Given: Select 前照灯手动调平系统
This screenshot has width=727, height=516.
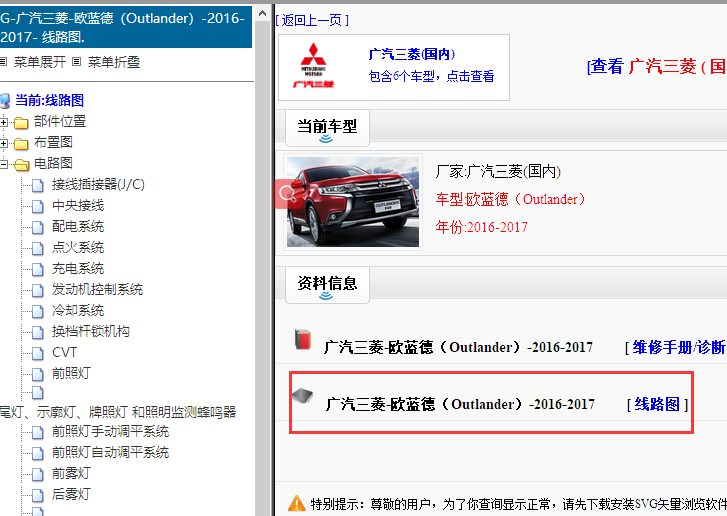Looking at the screenshot, I should (x=110, y=431).
